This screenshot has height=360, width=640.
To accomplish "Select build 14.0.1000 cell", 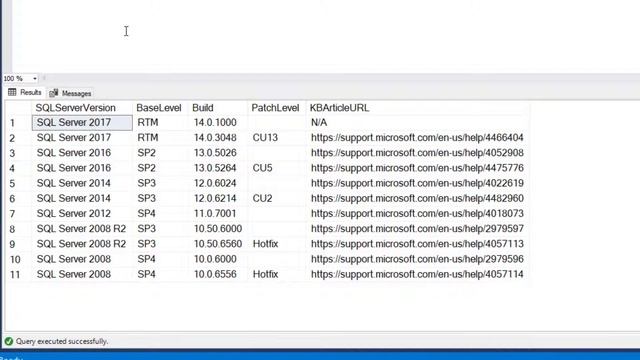I will point(218,122).
